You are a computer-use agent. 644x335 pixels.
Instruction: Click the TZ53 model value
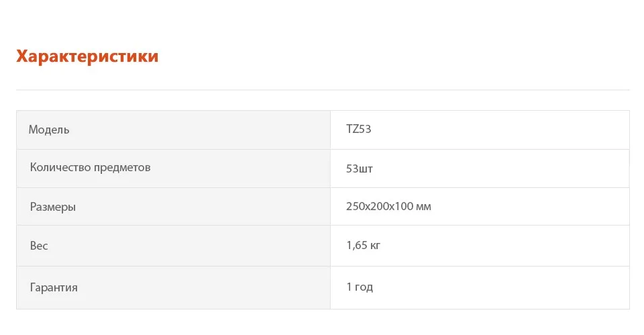(x=358, y=129)
